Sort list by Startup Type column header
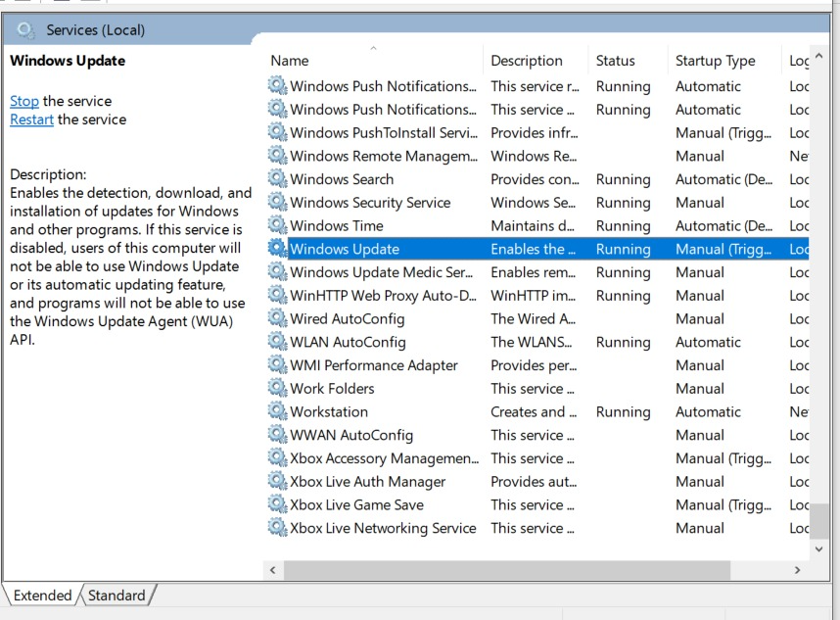Screen dimensions: 840x620 pos(715,61)
